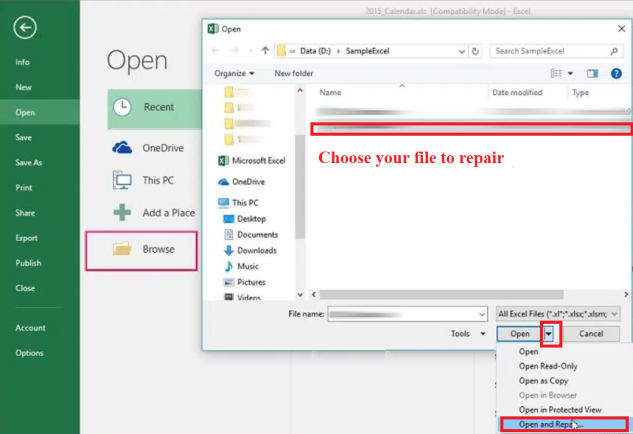Screen dimensions: 633x434
Task: Click New folder in the dialog toolbar
Action: tap(293, 73)
